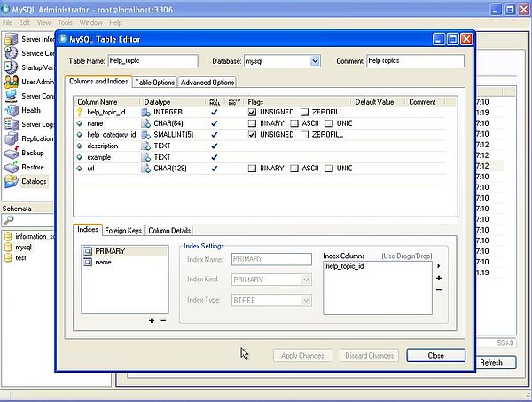Open Restore sidebar icon

click(x=11, y=167)
